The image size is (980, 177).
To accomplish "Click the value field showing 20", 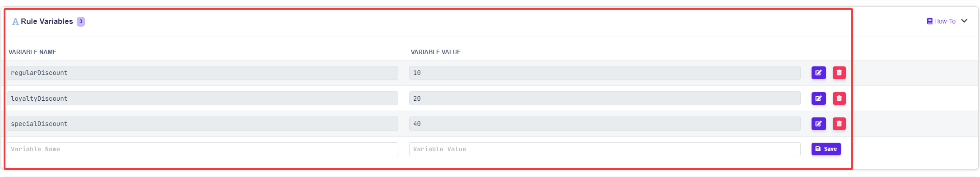I will (605, 98).
